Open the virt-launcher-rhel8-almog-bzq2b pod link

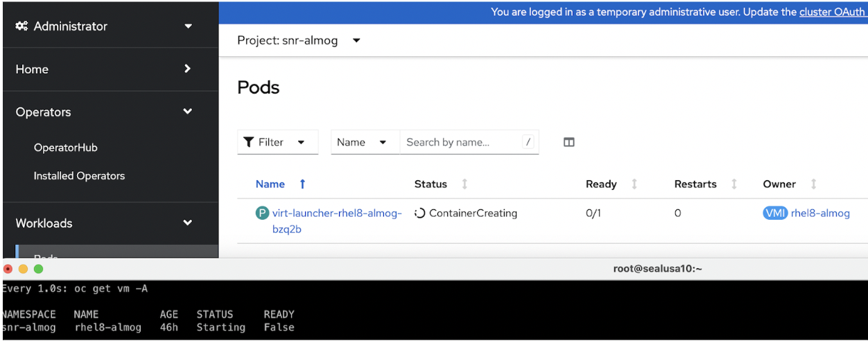click(337, 213)
